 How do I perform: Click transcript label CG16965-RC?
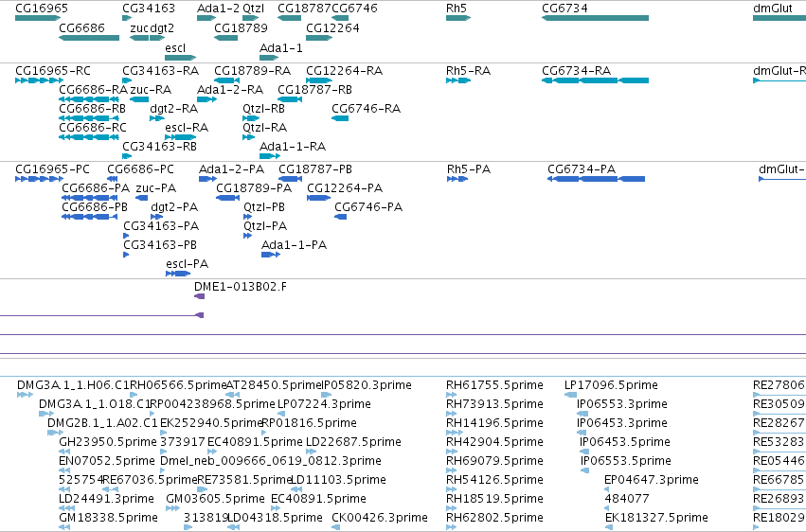(x=53, y=70)
